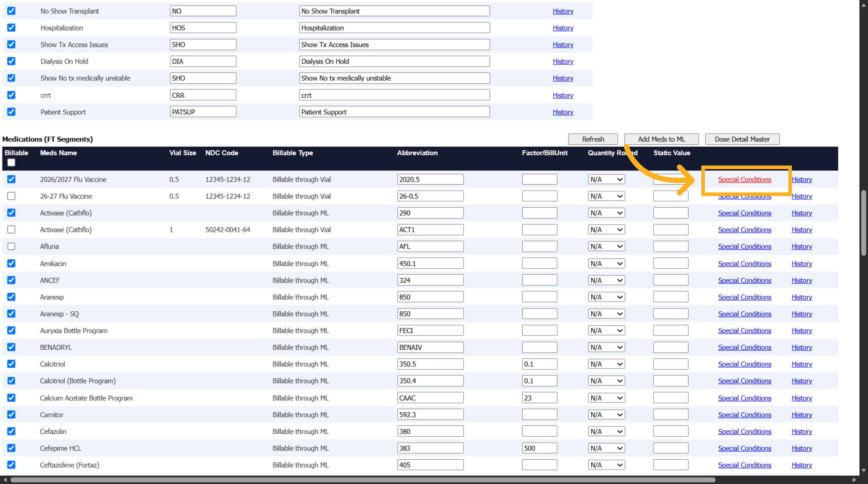Screen dimensions: 868x484
Task: Click Factor/BillUnit field for Calcium Acetate Bottle Program
Action: [x=540, y=398]
